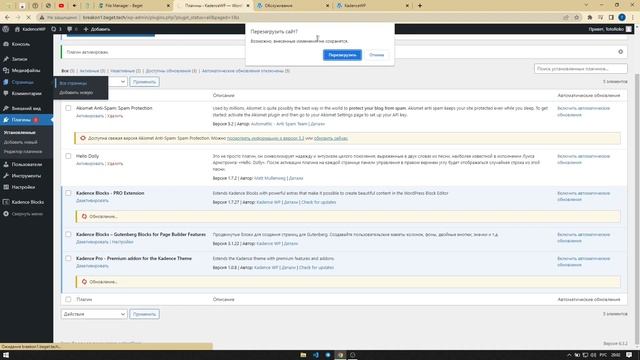Click the Windows Start button
The width and height of the screenshot is (640, 360).
tap(6, 355)
